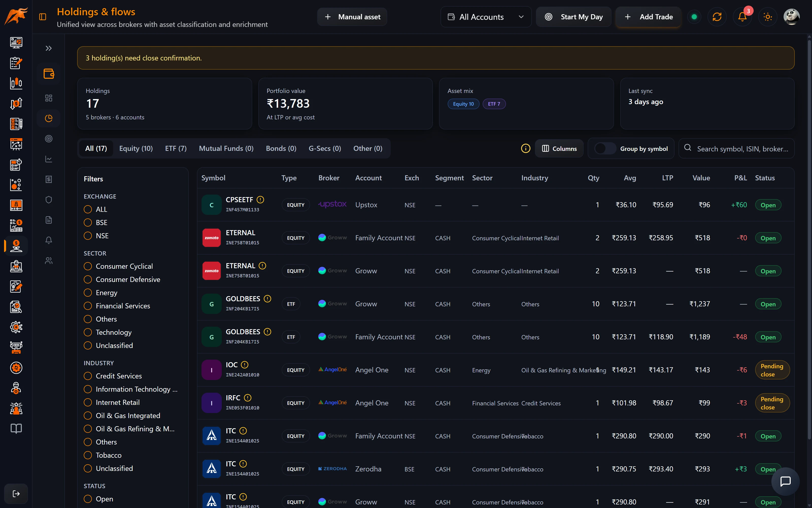Click the people icon in secondary sidebar
Viewport: 812px width, 508px height.
point(49,260)
